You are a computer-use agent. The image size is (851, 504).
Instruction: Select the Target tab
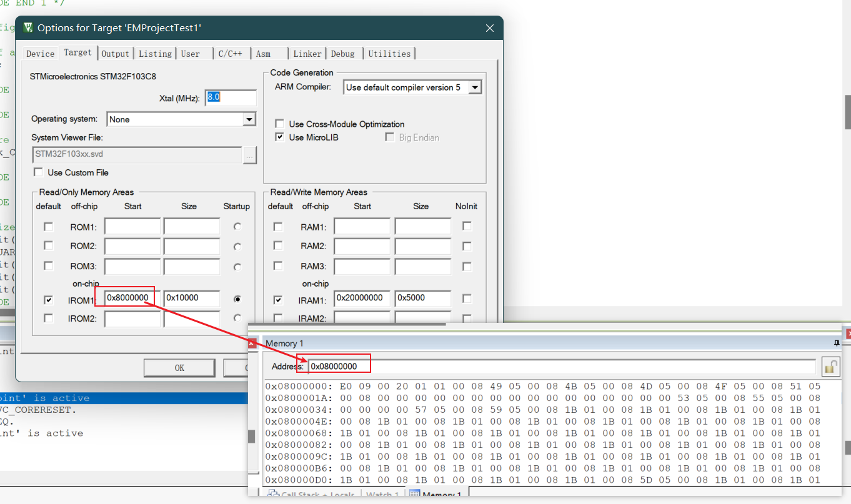pos(77,53)
